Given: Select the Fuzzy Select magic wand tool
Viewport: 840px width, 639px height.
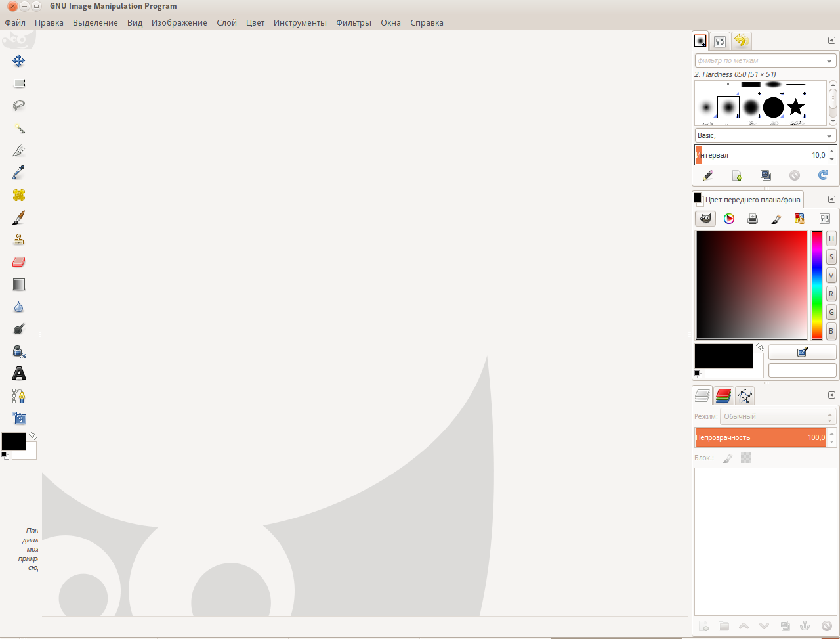Looking at the screenshot, I should pos(19,128).
